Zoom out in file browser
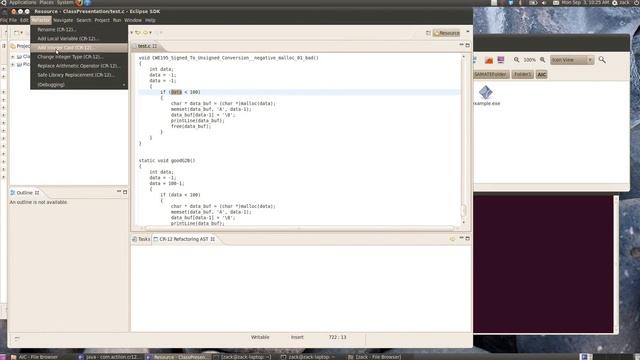Viewport: 640px width, 360px height. (x=516, y=60)
